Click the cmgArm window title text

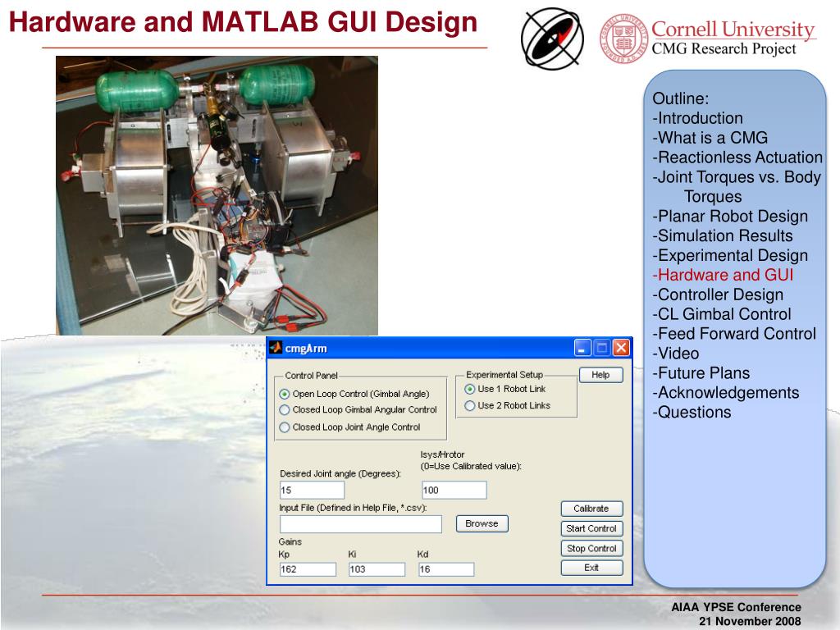[x=306, y=349]
